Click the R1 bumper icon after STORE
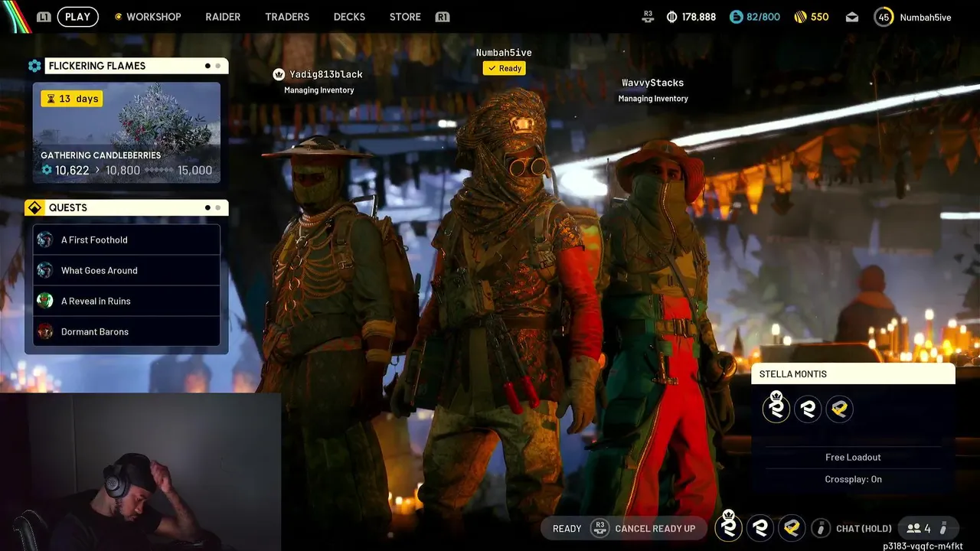Image resolution: width=980 pixels, height=551 pixels. (442, 17)
